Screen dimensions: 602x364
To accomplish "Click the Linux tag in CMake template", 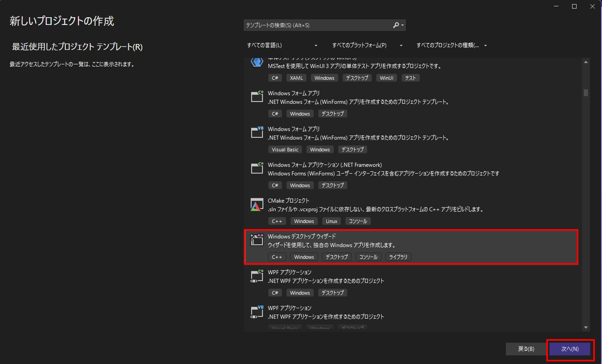I will (331, 221).
